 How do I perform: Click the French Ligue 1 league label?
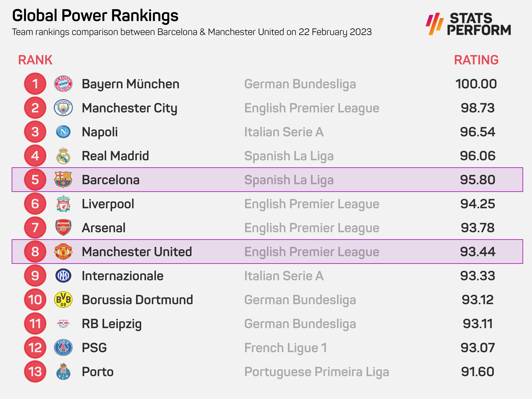tap(285, 348)
